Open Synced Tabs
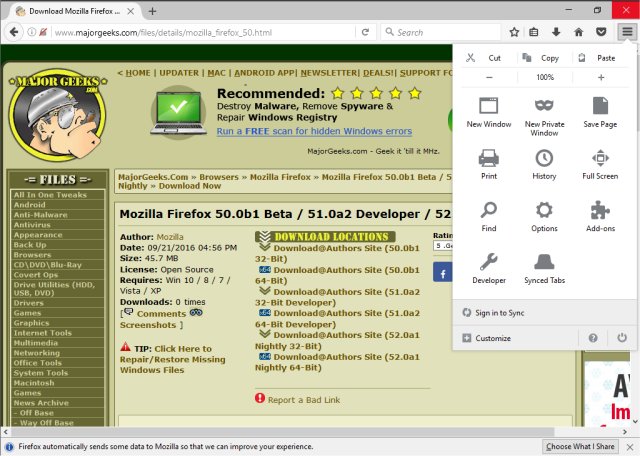Screen dimensions: 640x456 tap(544, 269)
